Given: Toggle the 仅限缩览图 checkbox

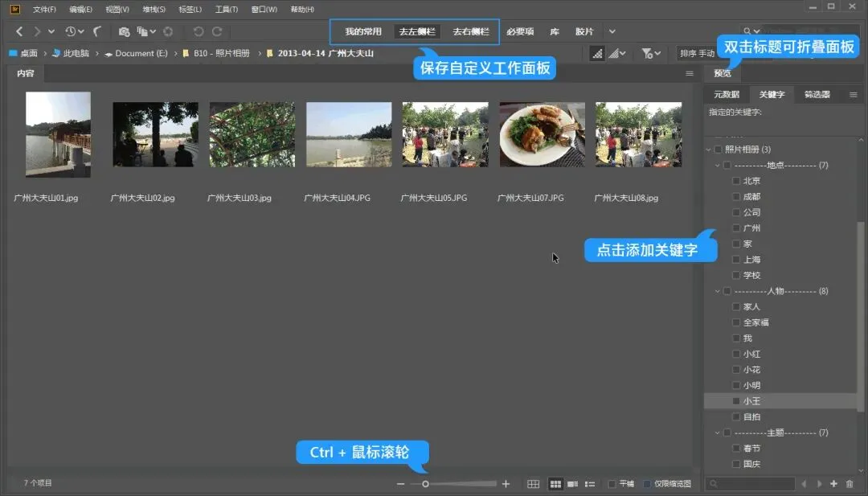Looking at the screenshot, I should 646,484.
